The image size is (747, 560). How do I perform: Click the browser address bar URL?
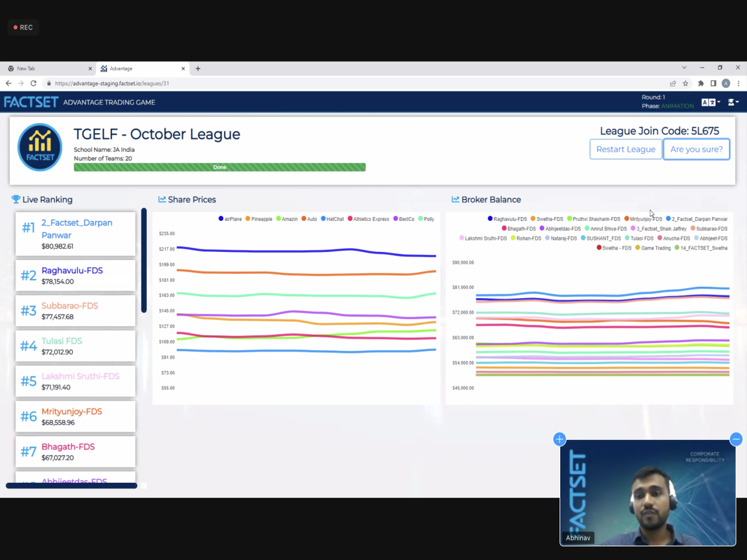[x=112, y=83]
